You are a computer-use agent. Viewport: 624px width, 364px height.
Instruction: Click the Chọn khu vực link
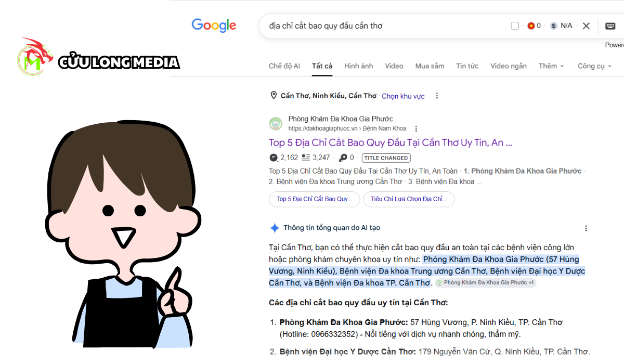tap(403, 96)
